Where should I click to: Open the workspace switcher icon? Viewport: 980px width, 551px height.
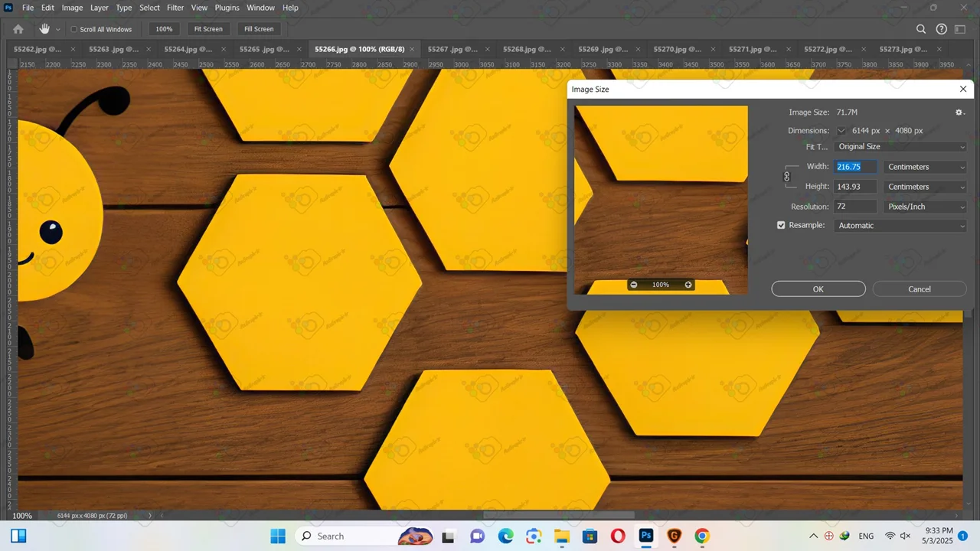(x=961, y=29)
